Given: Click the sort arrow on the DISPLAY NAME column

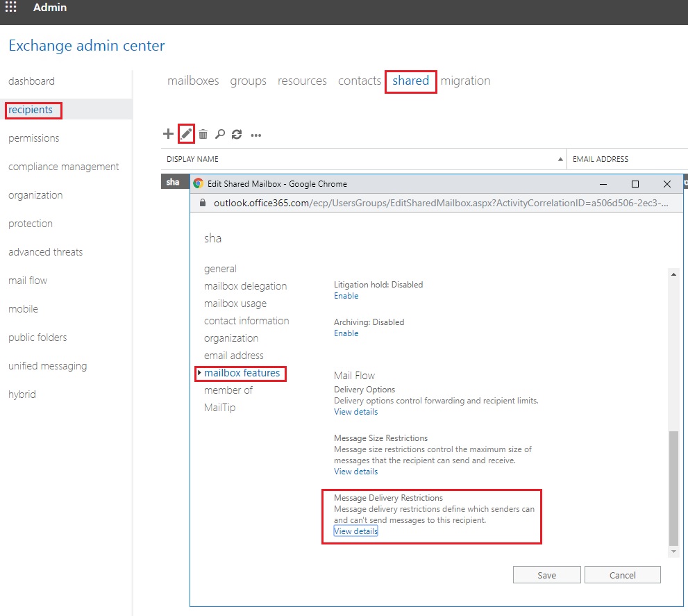Looking at the screenshot, I should [x=561, y=158].
